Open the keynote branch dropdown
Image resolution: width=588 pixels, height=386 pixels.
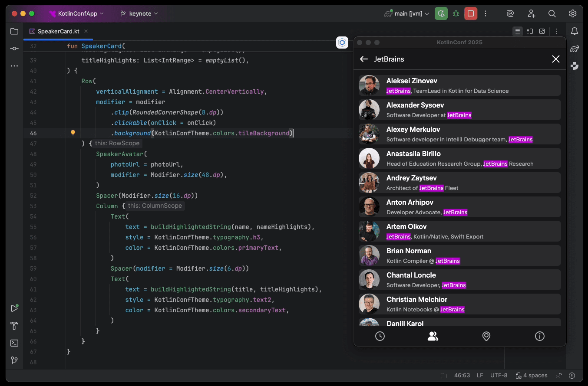139,14
